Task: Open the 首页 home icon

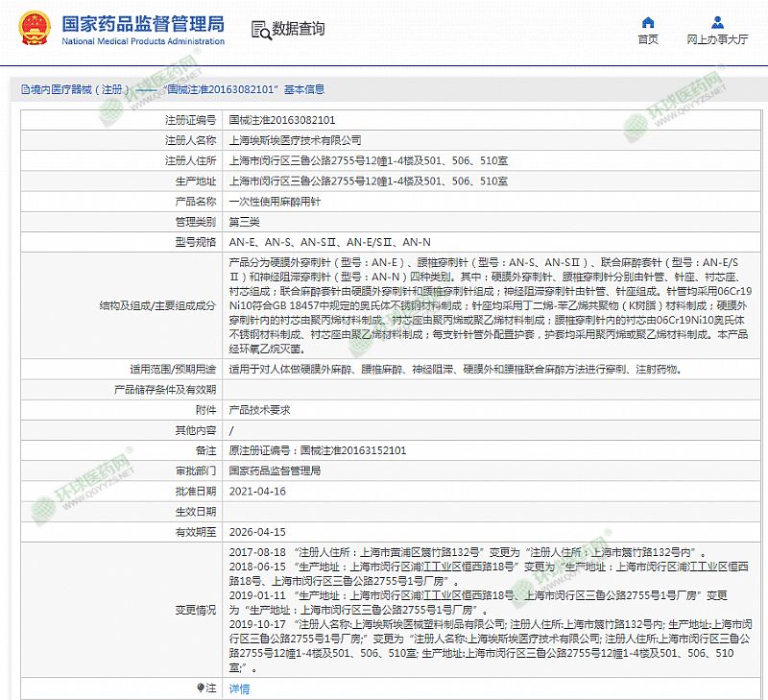Action: [x=648, y=21]
